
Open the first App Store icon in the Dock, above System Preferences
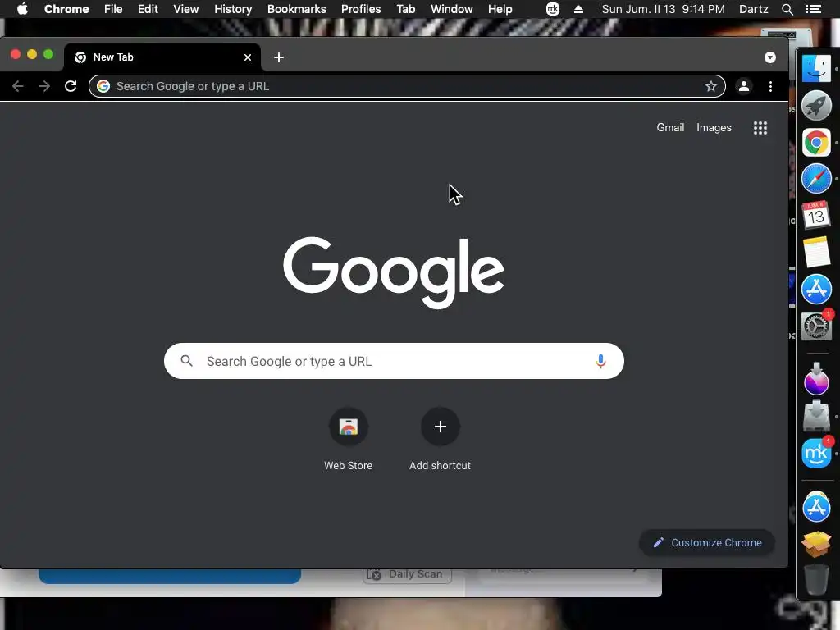tap(816, 289)
